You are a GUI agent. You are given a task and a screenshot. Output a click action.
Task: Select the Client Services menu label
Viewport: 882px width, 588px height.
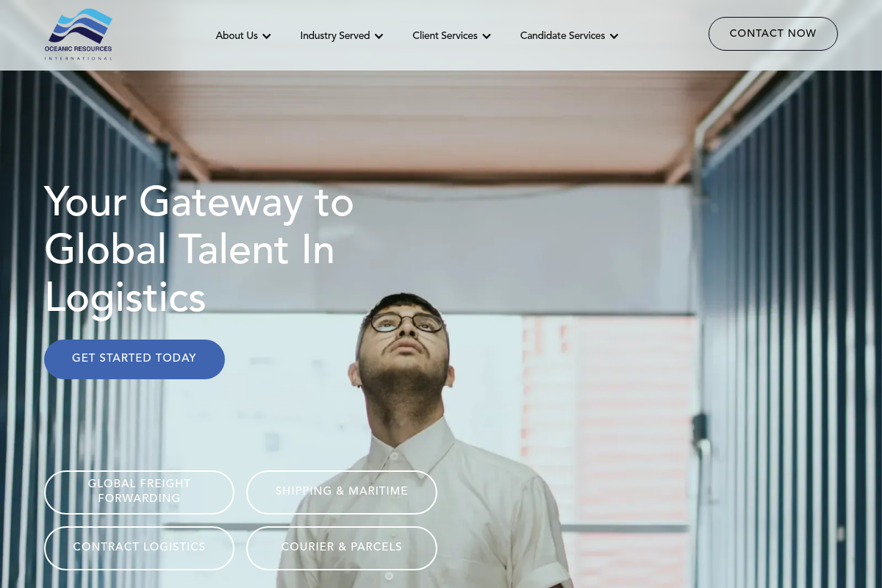click(x=445, y=36)
